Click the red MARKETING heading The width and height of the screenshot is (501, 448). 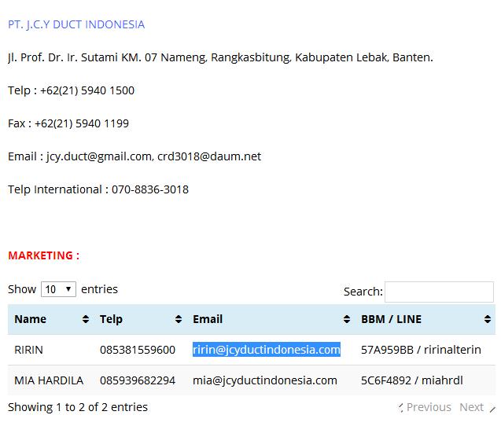(x=43, y=255)
